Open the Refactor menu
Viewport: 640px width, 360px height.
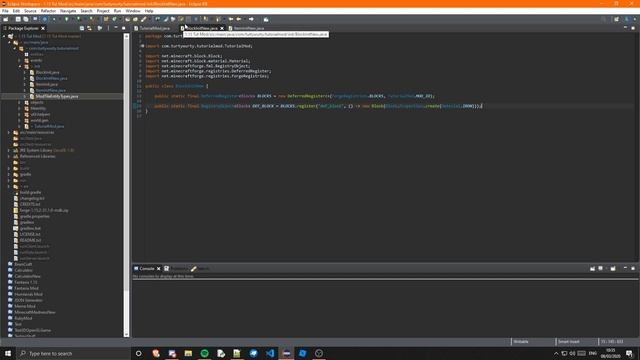click(x=48, y=11)
